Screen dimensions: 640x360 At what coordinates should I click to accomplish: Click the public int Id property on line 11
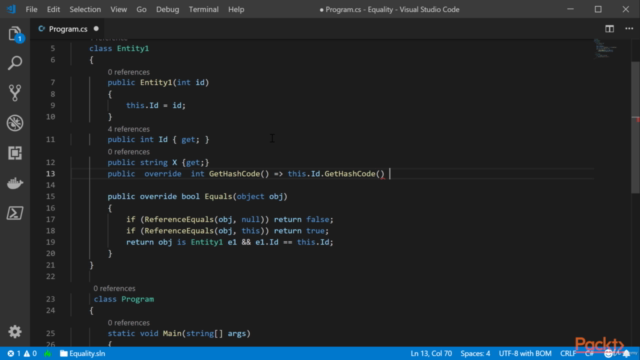pos(158,140)
